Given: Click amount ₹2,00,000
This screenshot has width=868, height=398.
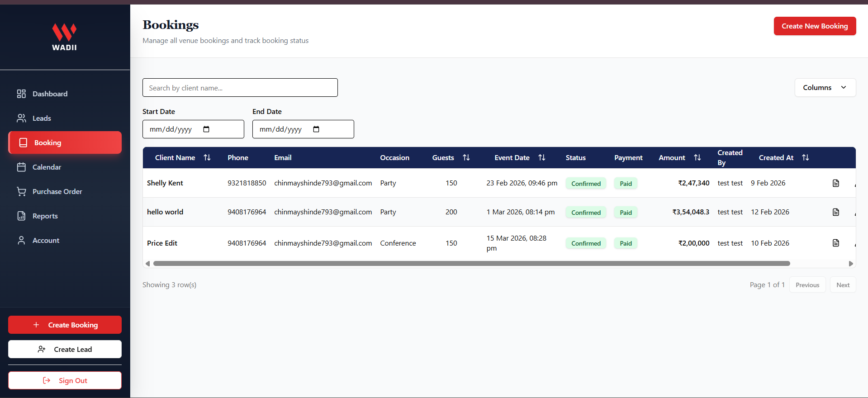Looking at the screenshot, I should pos(694,243).
